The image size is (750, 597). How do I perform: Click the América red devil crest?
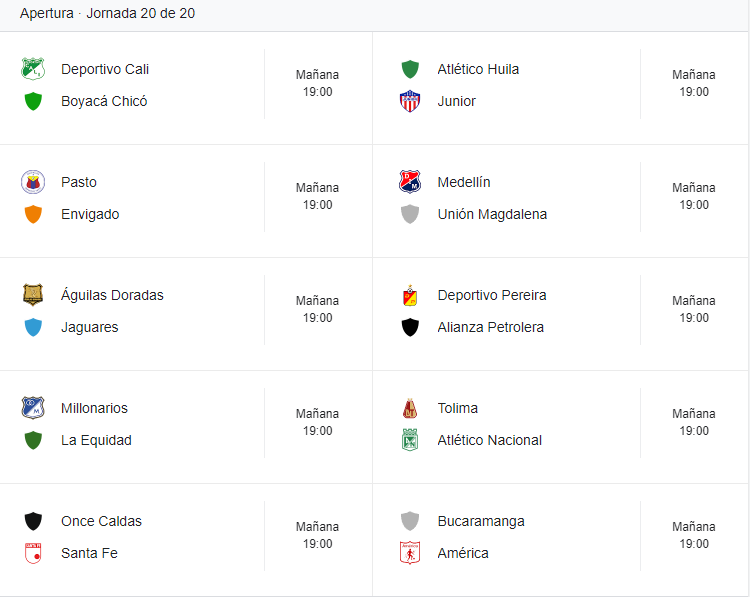tap(410, 553)
